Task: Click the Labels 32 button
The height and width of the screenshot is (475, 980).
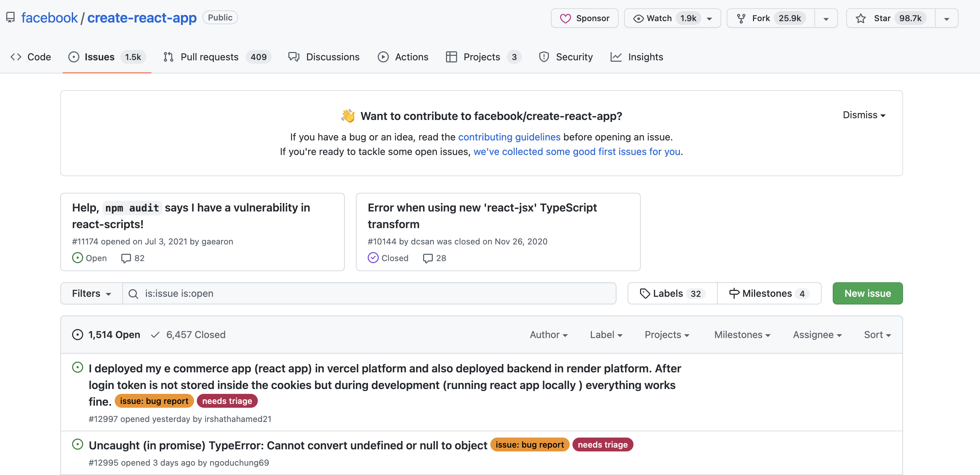Action: pos(672,293)
